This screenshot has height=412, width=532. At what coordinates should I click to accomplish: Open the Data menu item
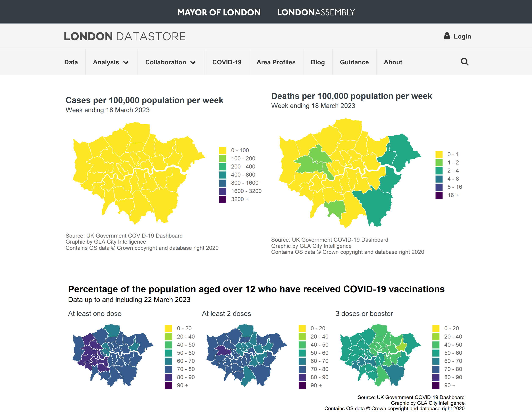pyautogui.click(x=71, y=62)
